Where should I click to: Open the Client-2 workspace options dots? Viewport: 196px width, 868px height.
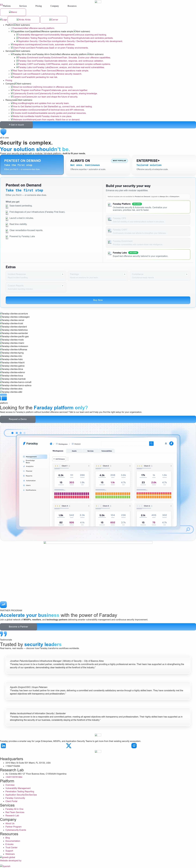(x=130, y=466)
